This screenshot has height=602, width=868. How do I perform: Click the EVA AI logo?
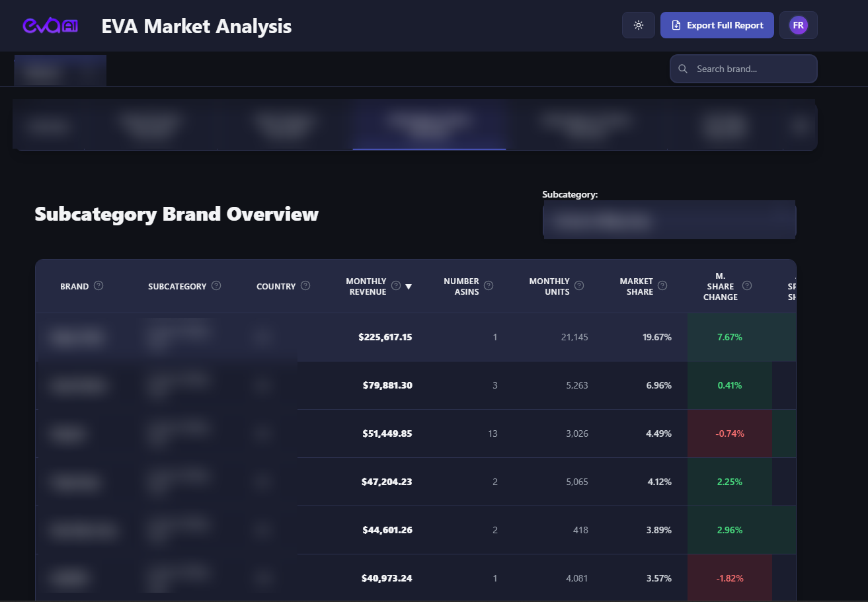(51, 26)
